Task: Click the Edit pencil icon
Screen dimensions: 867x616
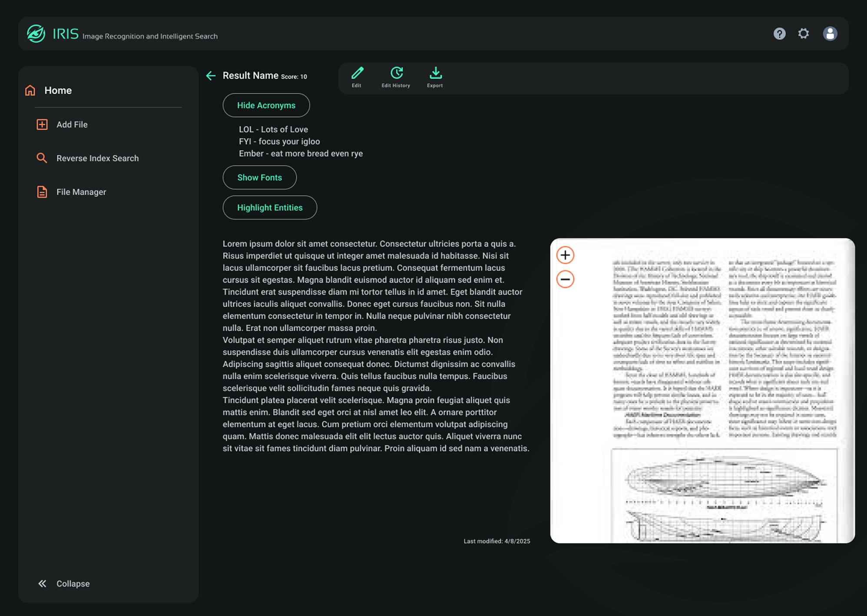Action: tap(357, 73)
